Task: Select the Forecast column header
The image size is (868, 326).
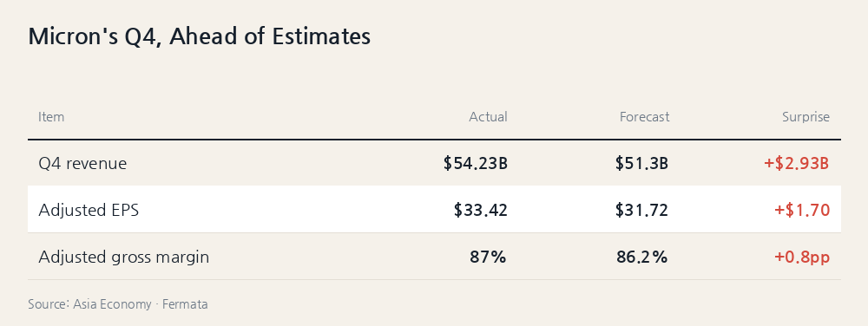Action: [x=644, y=117]
